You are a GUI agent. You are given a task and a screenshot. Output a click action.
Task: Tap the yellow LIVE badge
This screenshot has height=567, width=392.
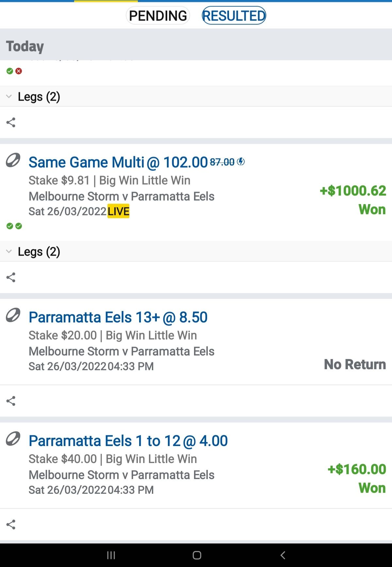(119, 211)
